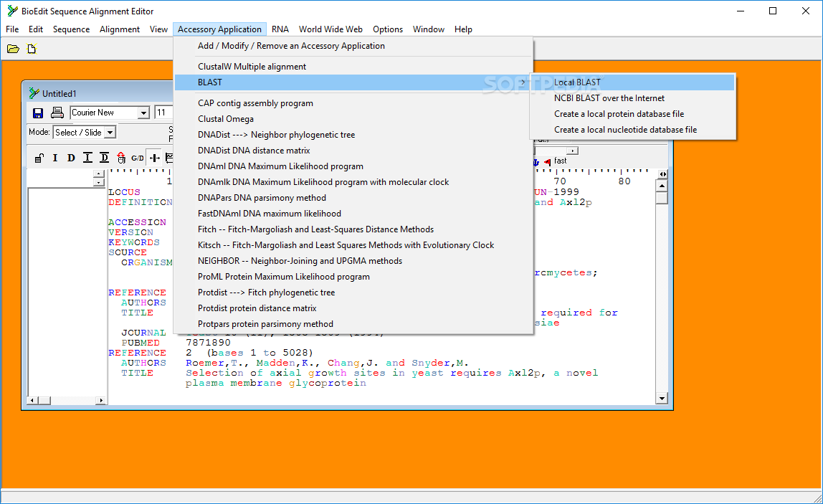Launch CAP contig assembly program

(x=353, y=103)
